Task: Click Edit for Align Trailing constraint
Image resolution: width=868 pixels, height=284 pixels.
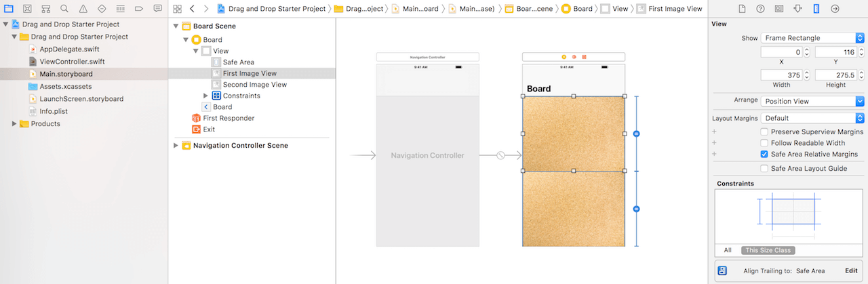Action: pyautogui.click(x=850, y=271)
